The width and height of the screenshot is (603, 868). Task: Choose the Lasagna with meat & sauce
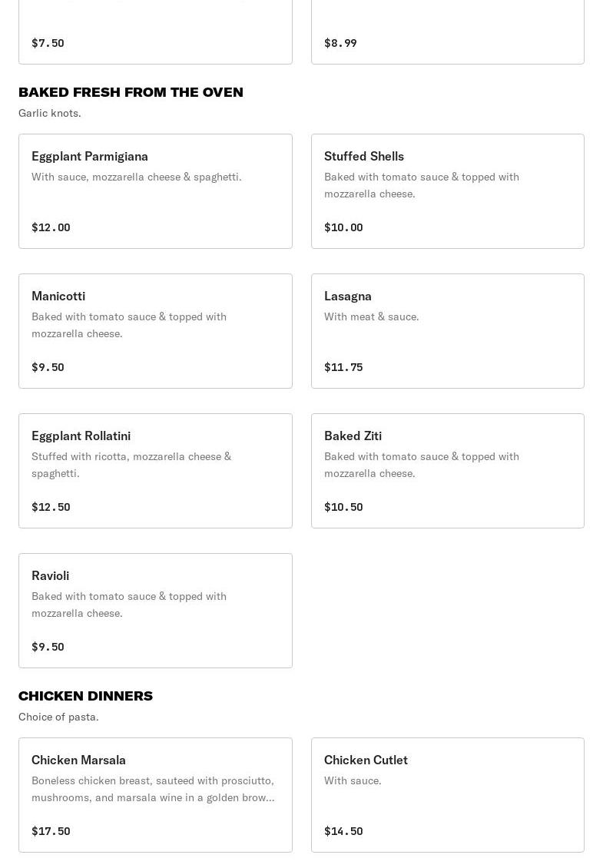point(447,330)
